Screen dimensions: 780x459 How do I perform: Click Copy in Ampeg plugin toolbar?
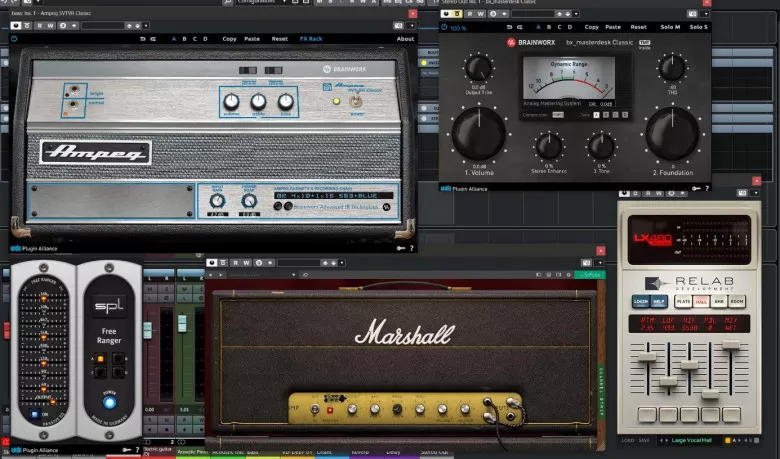[229, 39]
